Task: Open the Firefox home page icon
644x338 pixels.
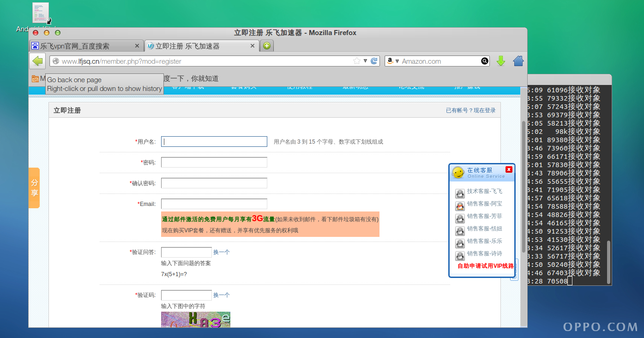Action: pos(518,60)
